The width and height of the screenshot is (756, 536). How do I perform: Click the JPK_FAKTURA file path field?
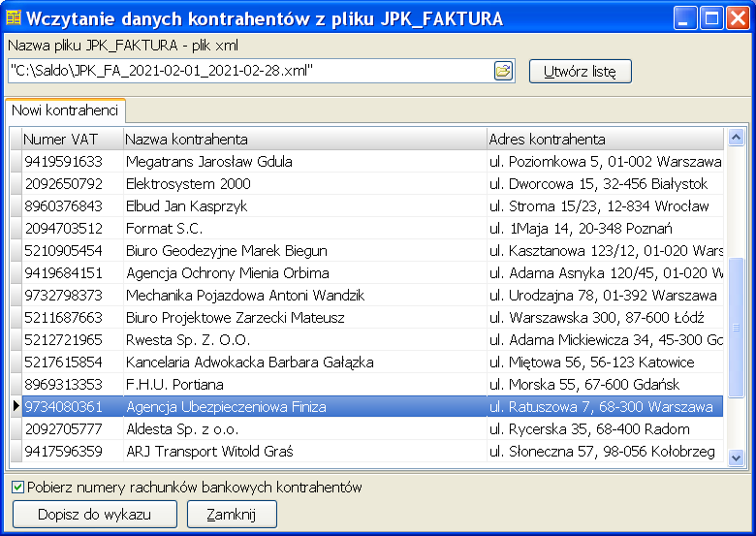[250, 71]
